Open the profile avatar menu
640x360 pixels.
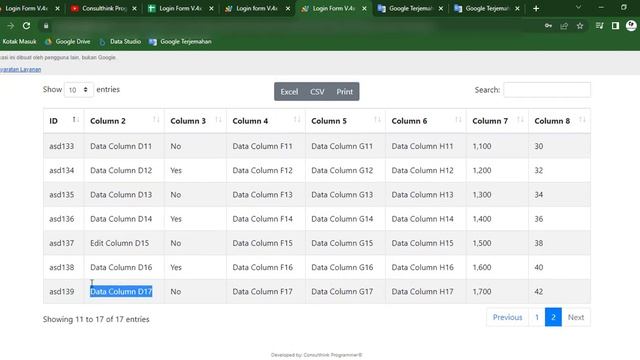coord(631,26)
